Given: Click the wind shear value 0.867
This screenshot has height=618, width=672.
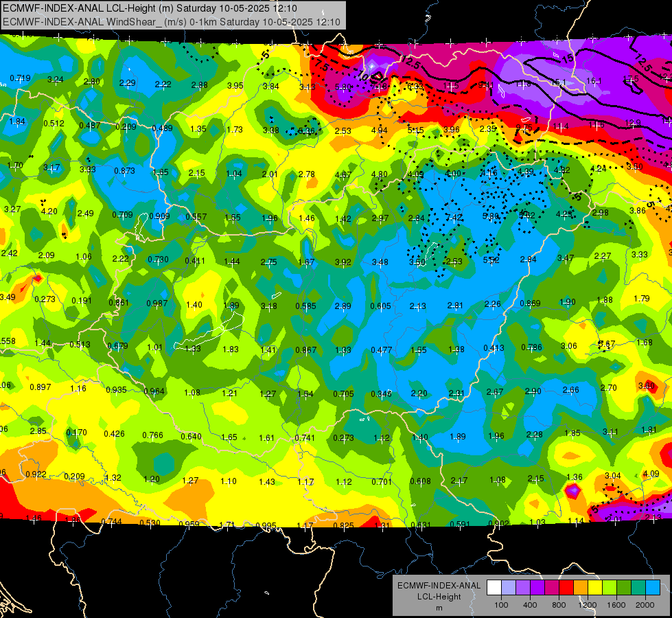Looking at the screenshot, I should [x=306, y=350].
